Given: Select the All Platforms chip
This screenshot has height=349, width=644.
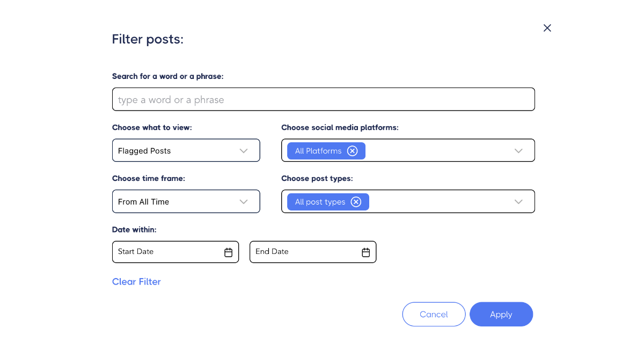Looking at the screenshot, I should click(318, 151).
